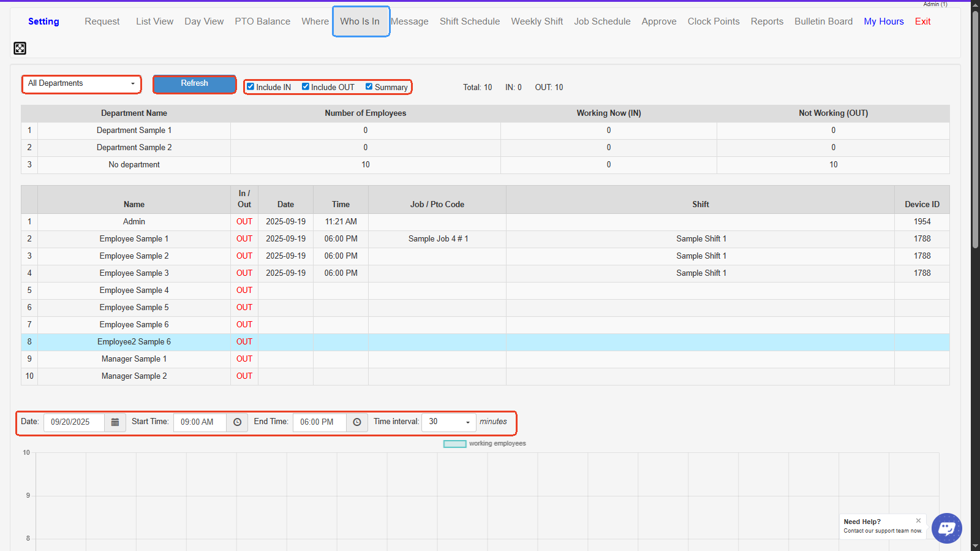Expand the Time interval dropdown
980x551 pixels.
449,422
